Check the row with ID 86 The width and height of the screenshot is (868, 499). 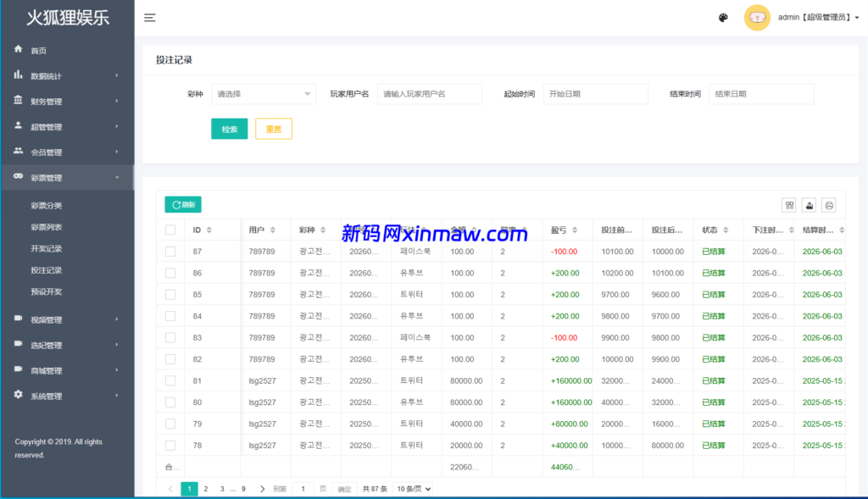[x=170, y=274]
